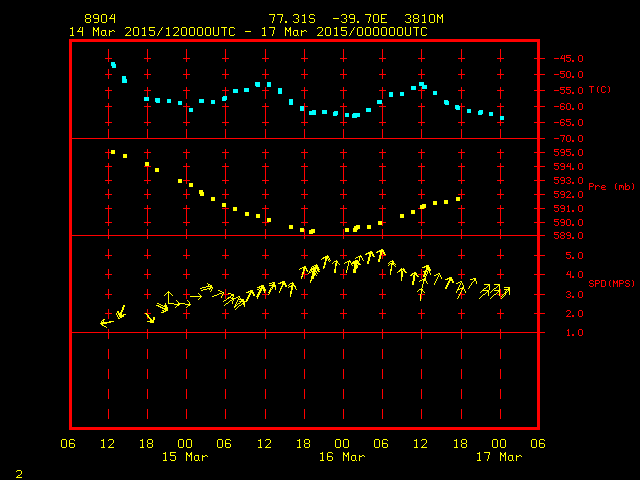Click the -70.0 temperature tick label
640x480 pixels.
tap(568, 139)
